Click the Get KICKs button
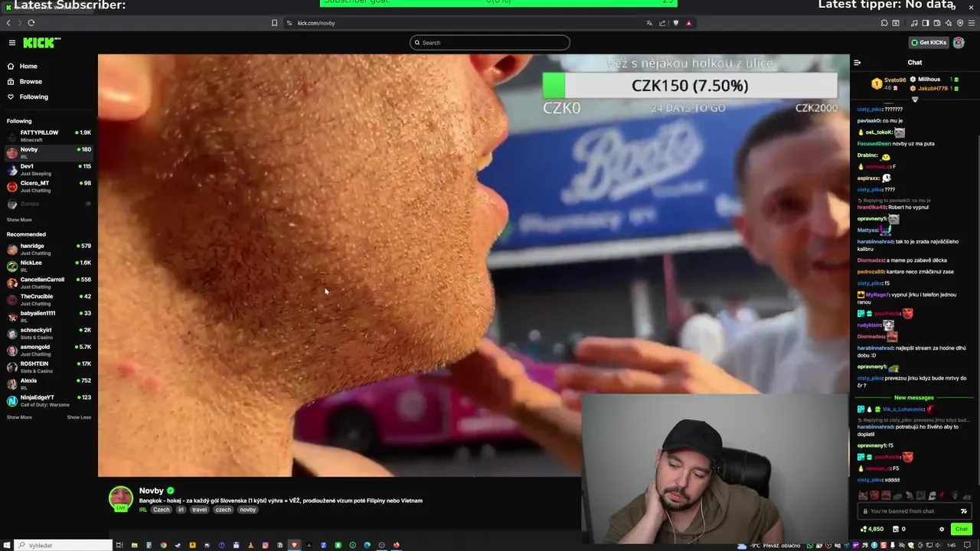980x551 pixels. click(928, 43)
